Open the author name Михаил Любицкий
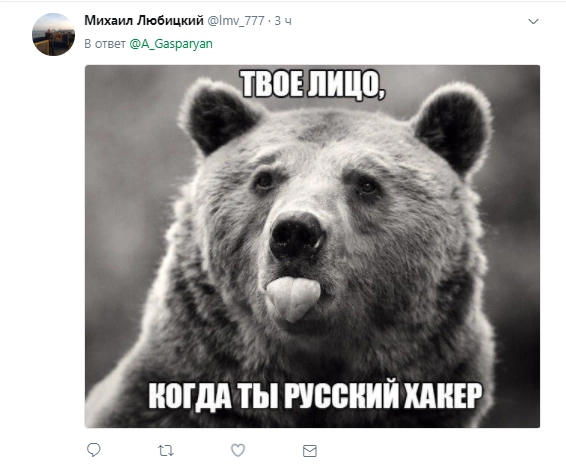 click(x=144, y=21)
